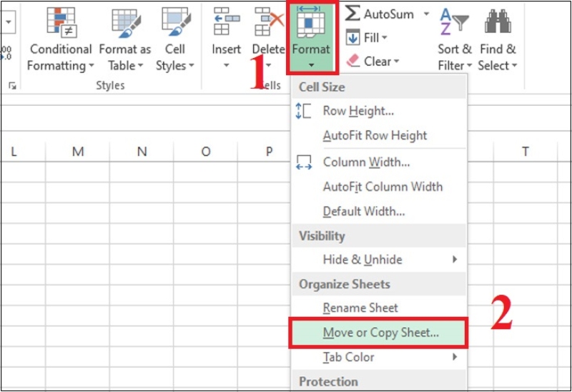Click the Insert text label
Viewport: 572px width, 392px height.
click(x=226, y=49)
